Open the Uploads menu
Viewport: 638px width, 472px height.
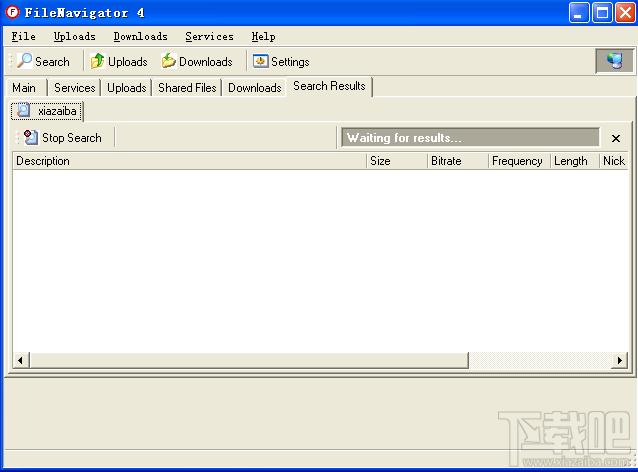(x=74, y=37)
